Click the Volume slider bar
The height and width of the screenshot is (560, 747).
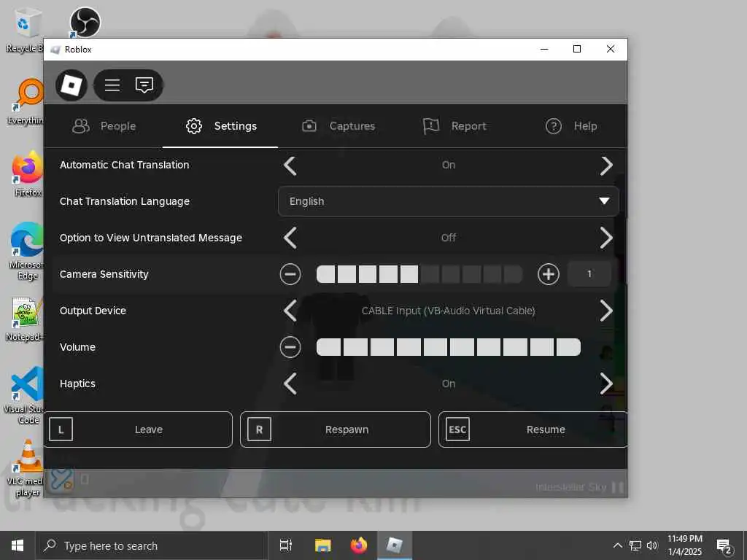pyautogui.click(x=449, y=347)
